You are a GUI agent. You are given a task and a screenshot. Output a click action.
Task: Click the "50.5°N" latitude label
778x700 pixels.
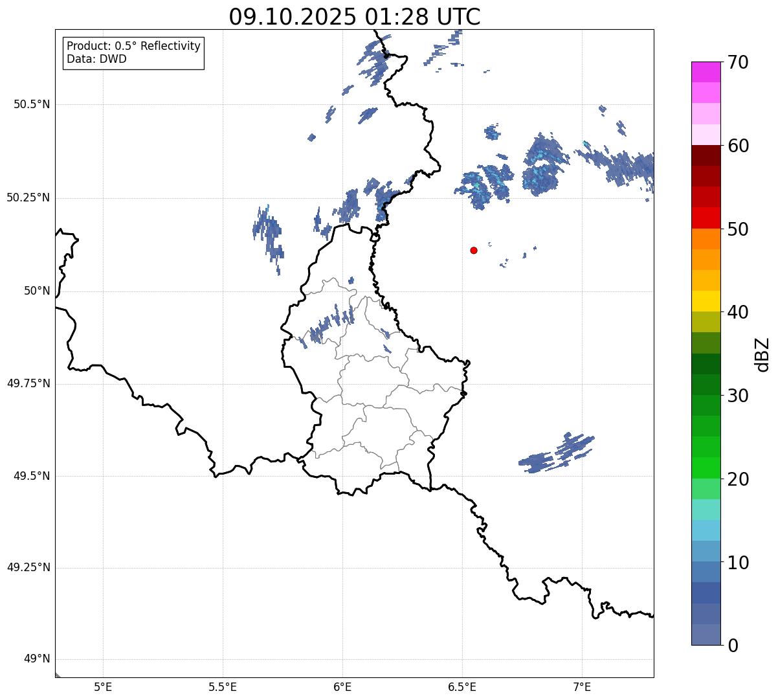[x=32, y=104]
